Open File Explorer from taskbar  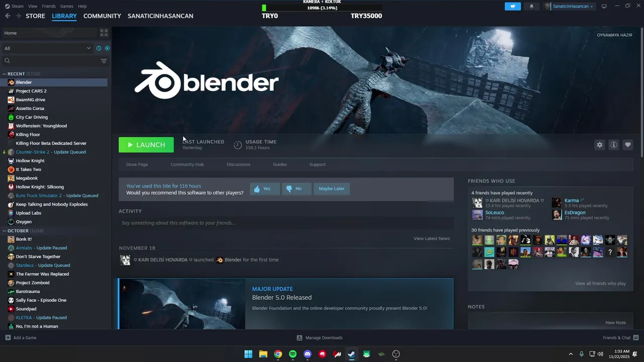(x=263, y=354)
